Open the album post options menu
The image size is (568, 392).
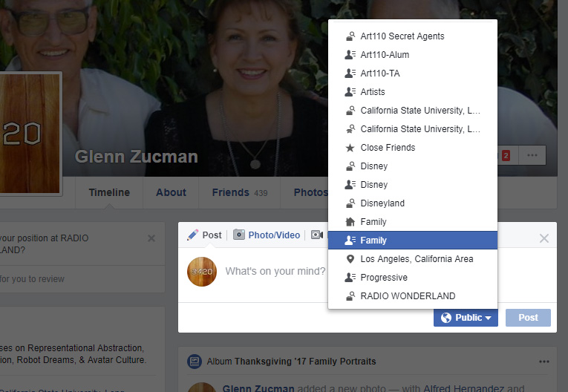click(x=544, y=362)
